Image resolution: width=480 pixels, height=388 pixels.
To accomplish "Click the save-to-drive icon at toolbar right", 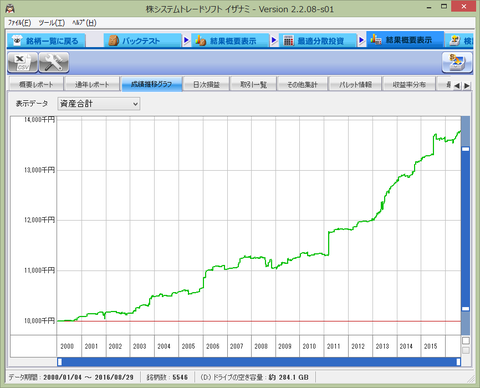I will tap(457, 62).
